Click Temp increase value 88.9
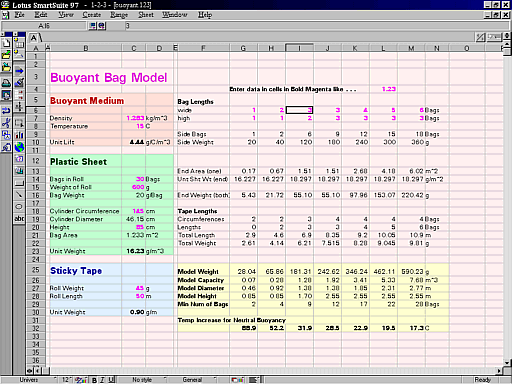The image size is (512, 384). click(x=249, y=328)
